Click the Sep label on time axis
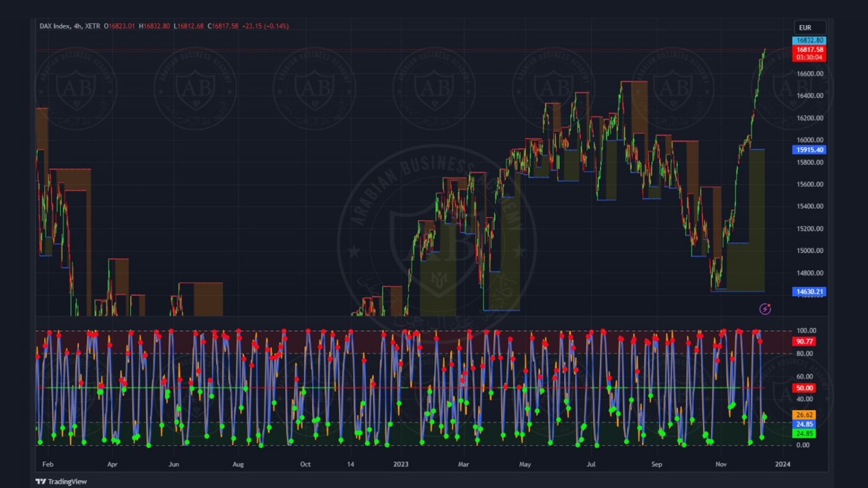Image resolution: width=868 pixels, height=488 pixels. 657,464
